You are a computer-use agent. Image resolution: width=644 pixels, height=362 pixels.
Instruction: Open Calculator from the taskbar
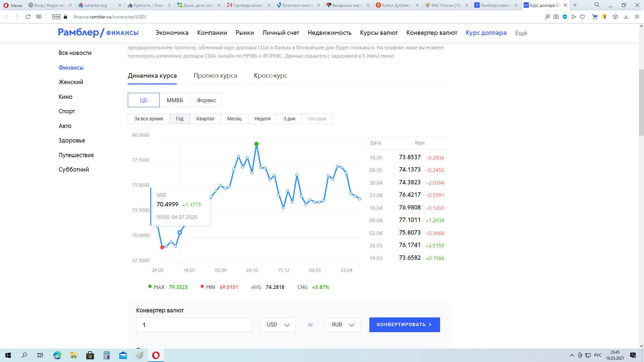[x=106, y=355]
